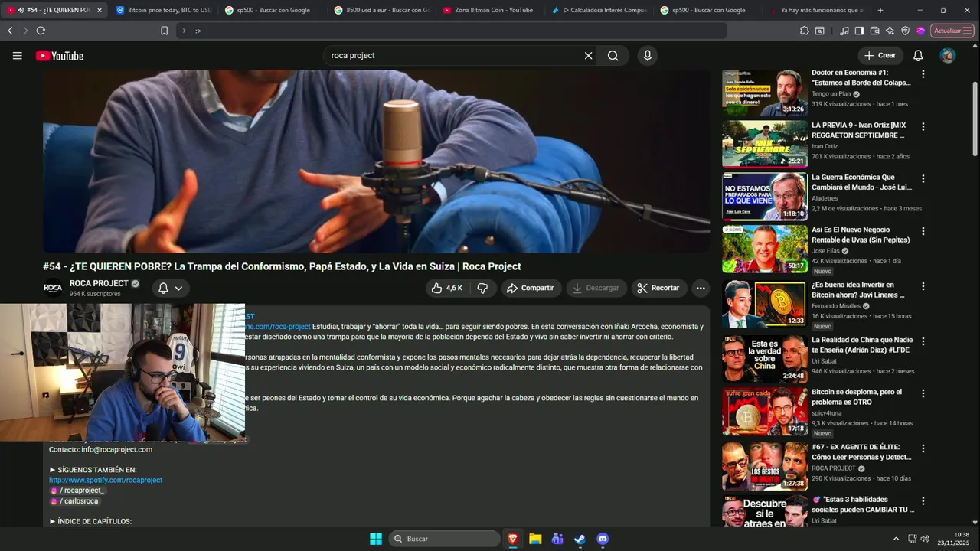Click the Recortar clip button
This screenshot has width=980, height=551.
pos(658,288)
